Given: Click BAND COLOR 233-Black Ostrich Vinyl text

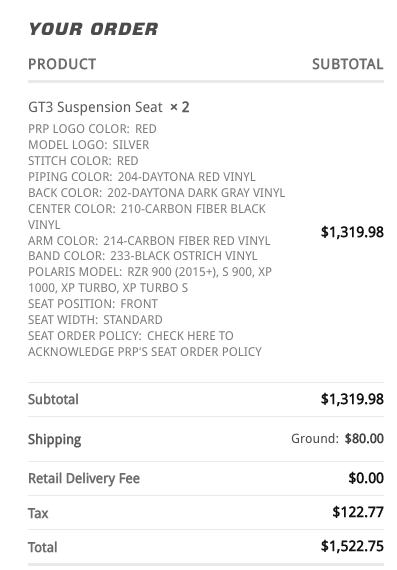Looking at the screenshot, I should (x=143, y=256).
